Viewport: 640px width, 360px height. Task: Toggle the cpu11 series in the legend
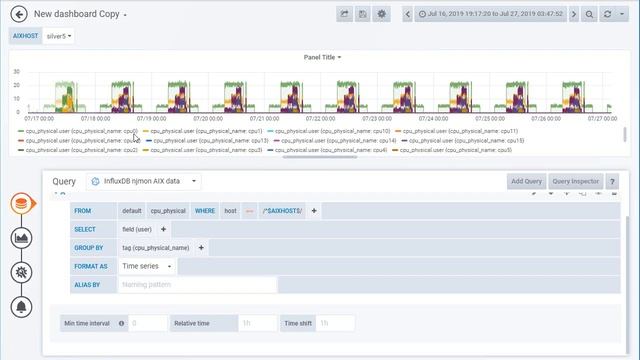click(x=460, y=131)
